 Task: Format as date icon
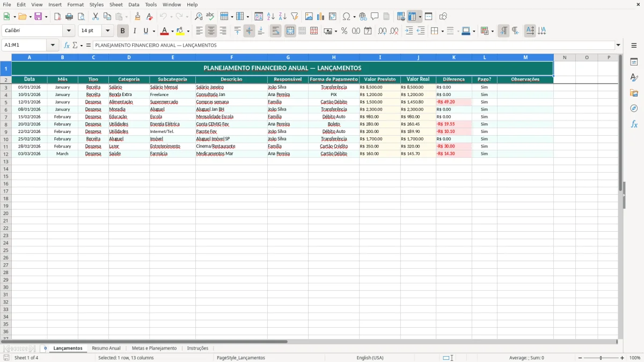coord(368,31)
